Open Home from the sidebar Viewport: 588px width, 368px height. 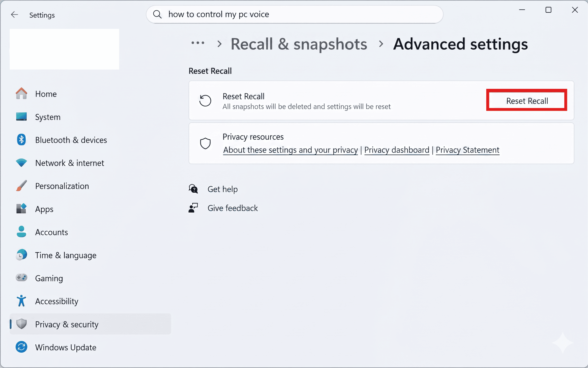pos(46,94)
